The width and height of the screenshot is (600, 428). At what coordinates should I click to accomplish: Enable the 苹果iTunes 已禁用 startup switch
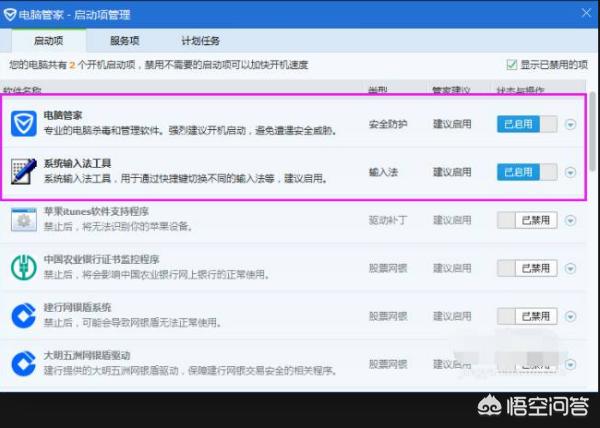pos(526,220)
